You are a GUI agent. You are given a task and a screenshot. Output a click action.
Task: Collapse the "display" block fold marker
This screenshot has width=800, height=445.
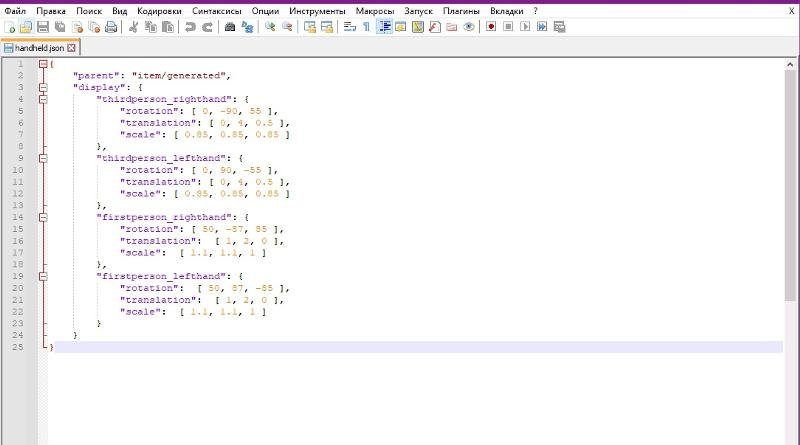[43, 87]
